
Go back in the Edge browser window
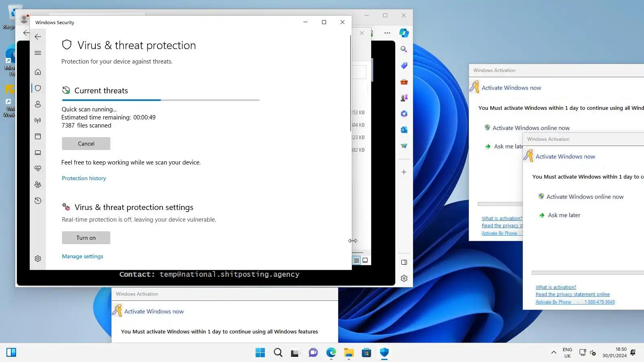coord(26,33)
